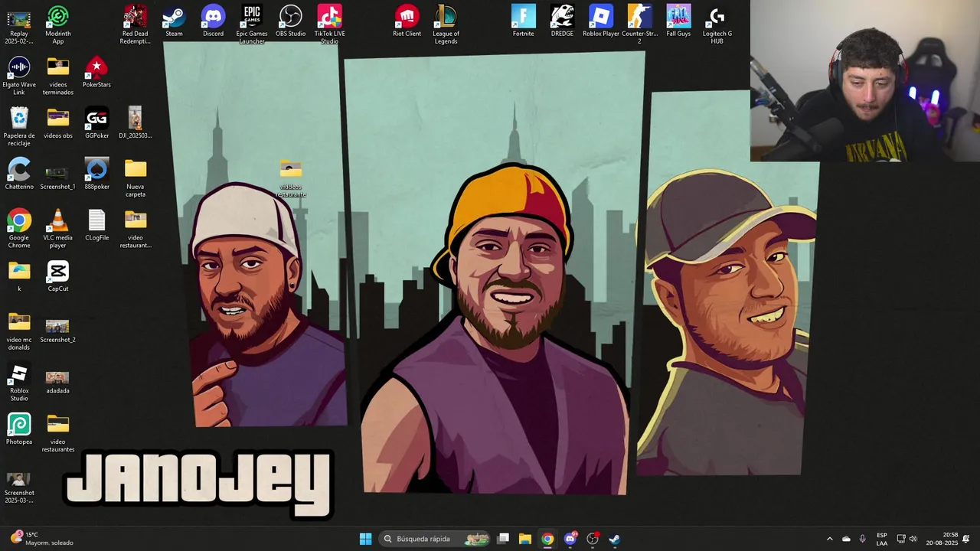
Task: Select the 'videos obs' folder
Action: coord(58,123)
